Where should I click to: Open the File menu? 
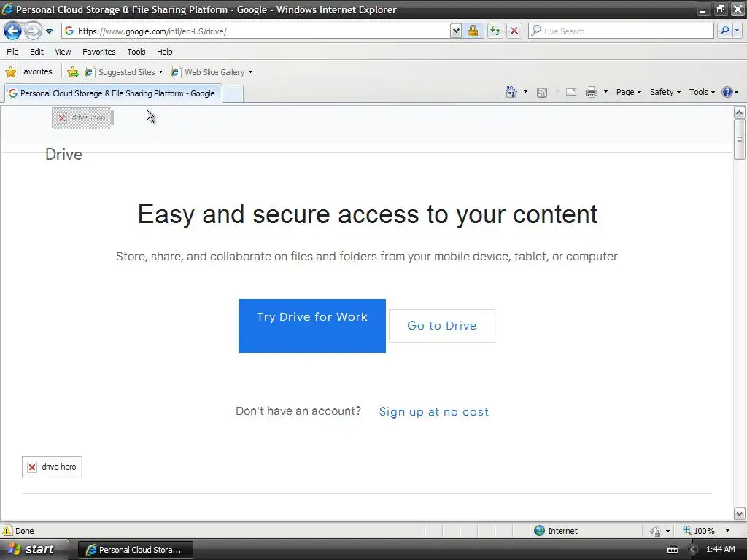(13, 52)
